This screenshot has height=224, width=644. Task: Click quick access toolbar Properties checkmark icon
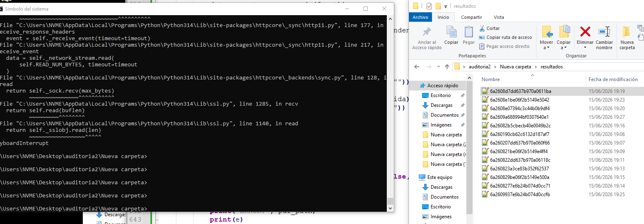(429, 6)
